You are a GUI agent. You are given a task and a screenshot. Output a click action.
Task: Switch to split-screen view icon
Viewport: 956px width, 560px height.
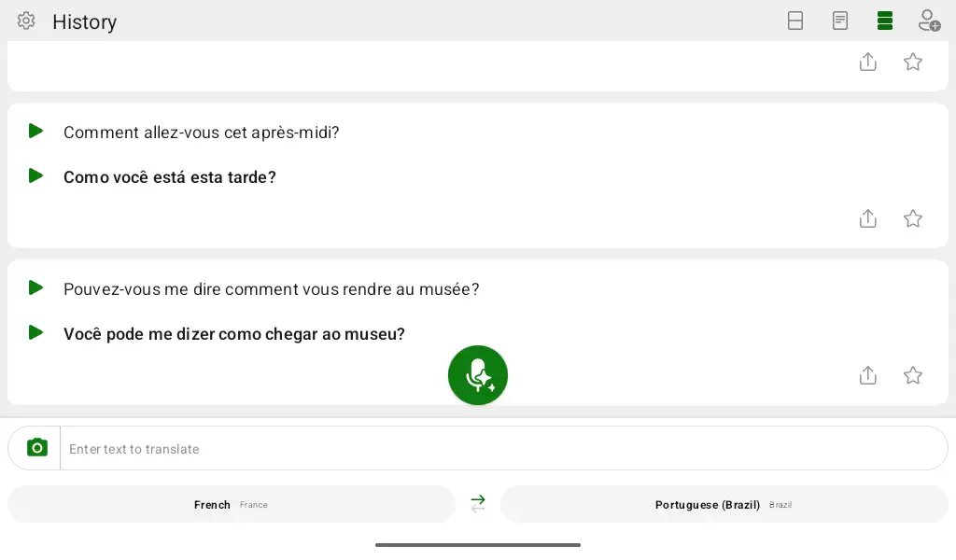795,21
